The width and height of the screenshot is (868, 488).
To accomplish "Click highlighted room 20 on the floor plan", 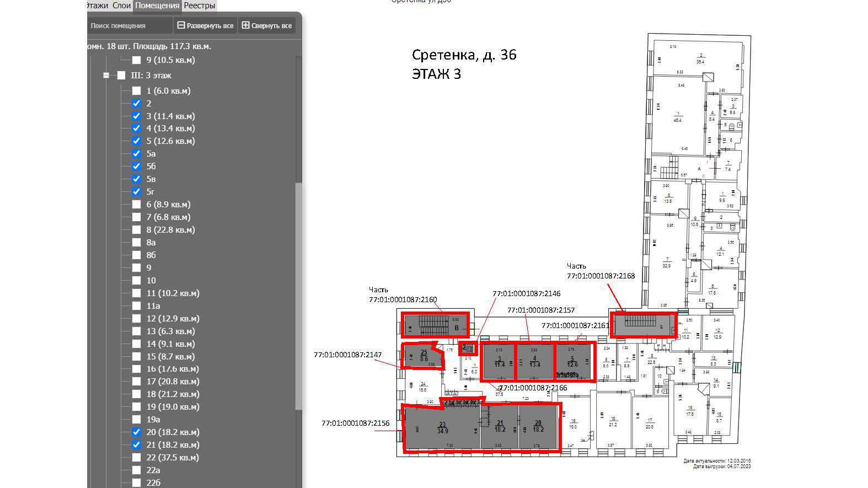I will coord(539,427).
